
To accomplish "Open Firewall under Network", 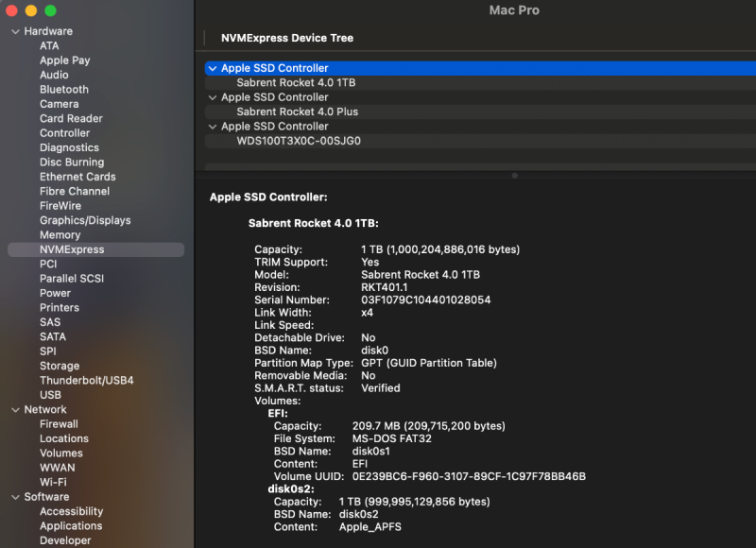I will [x=59, y=424].
